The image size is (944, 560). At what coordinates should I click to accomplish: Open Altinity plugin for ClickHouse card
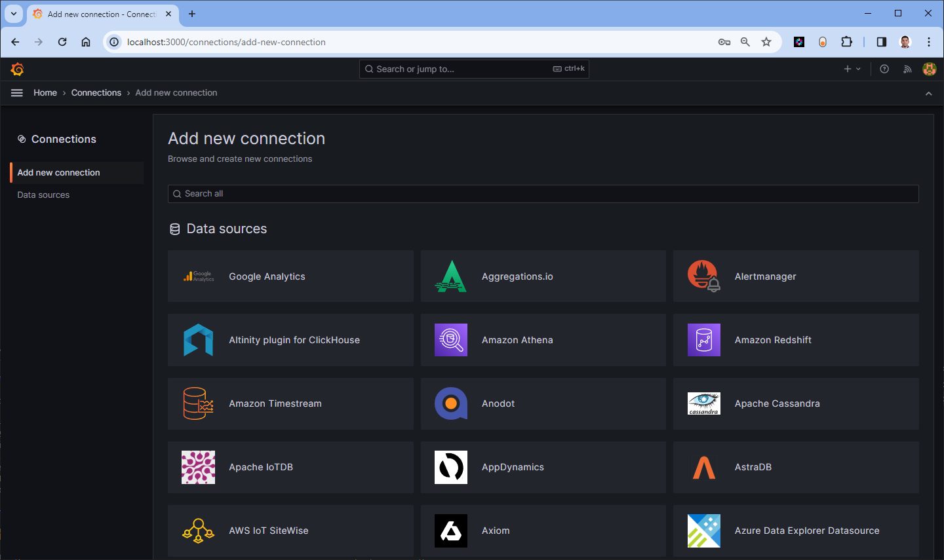click(290, 340)
